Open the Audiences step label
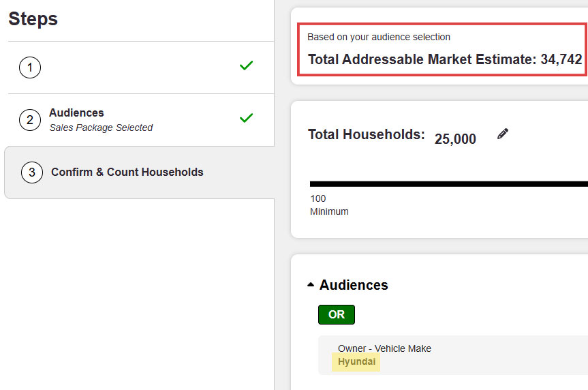 point(76,113)
